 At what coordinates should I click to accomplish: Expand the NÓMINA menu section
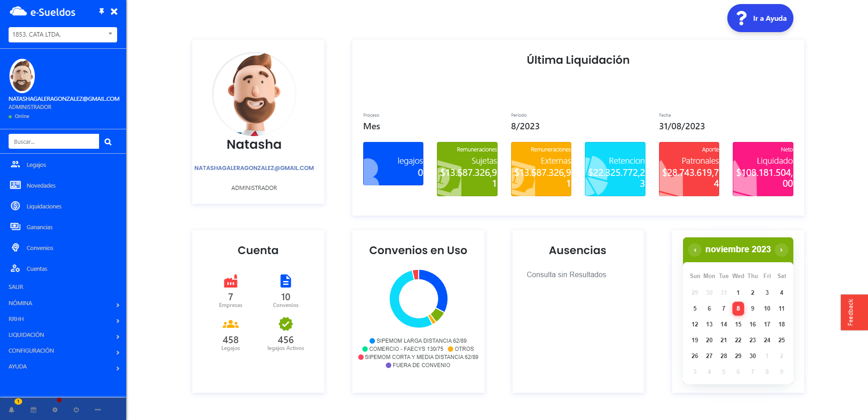click(x=63, y=303)
